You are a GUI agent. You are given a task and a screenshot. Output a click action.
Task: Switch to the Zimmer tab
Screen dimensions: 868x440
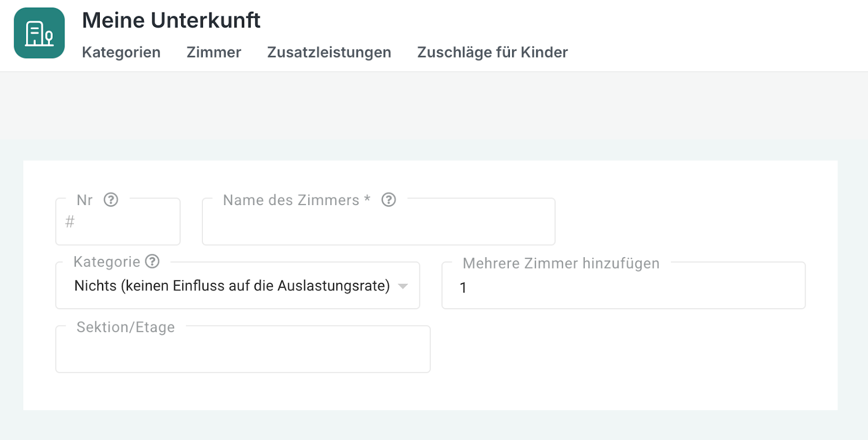point(214,52)
